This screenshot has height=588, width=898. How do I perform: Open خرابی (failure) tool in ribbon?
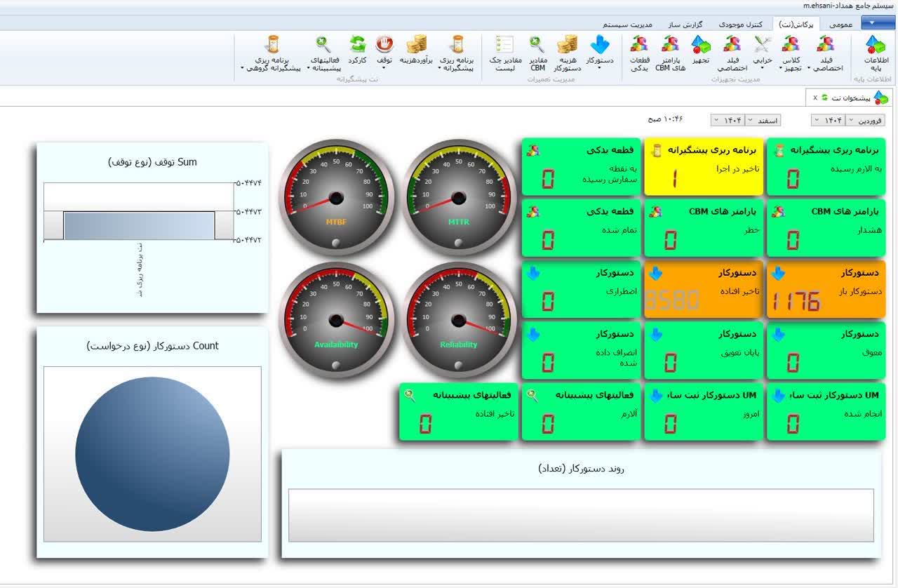[x=763, y=51]
